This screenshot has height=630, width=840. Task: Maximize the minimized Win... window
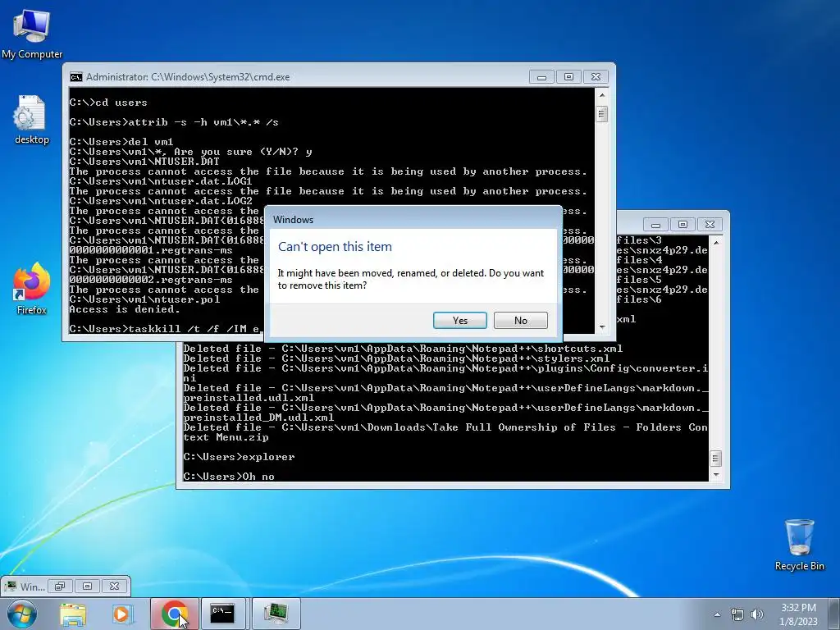[x=87, y=586]
